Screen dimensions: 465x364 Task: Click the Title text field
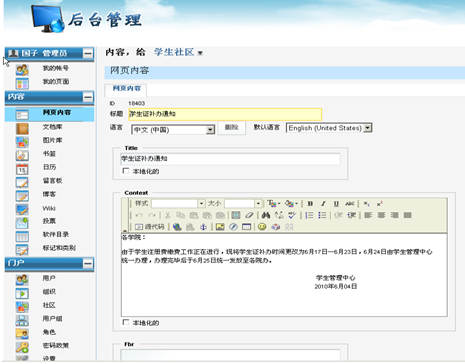coord(230,159)
